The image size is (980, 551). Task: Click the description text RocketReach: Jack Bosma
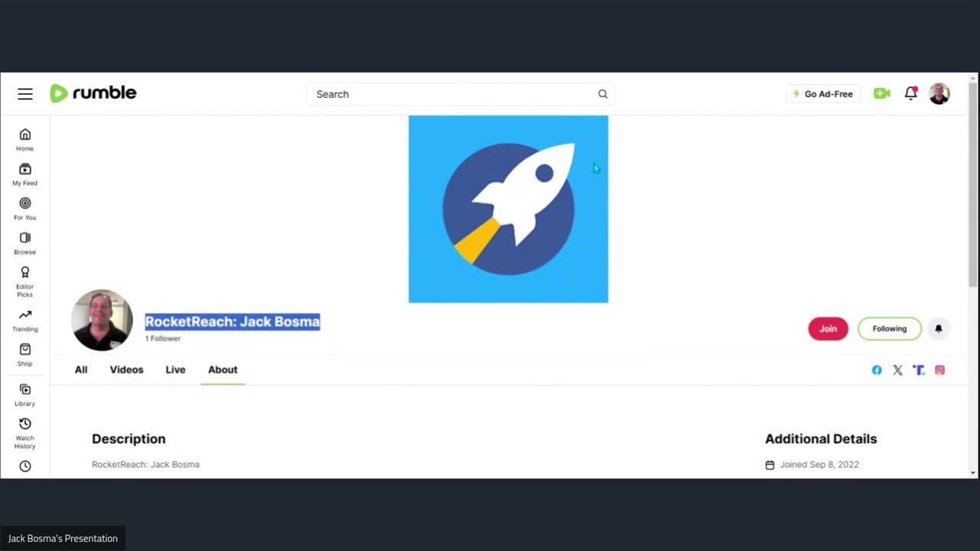point(145,465)
